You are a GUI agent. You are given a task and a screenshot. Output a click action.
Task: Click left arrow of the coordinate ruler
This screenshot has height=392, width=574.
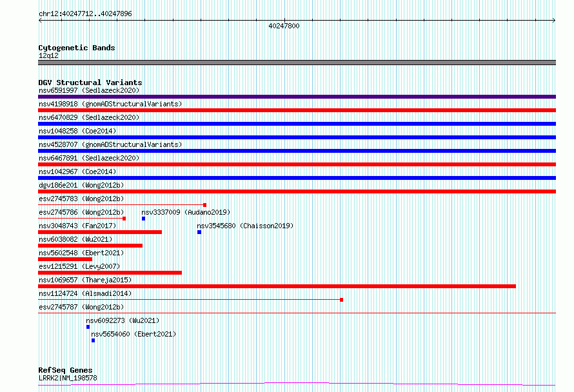pos(40,21)
